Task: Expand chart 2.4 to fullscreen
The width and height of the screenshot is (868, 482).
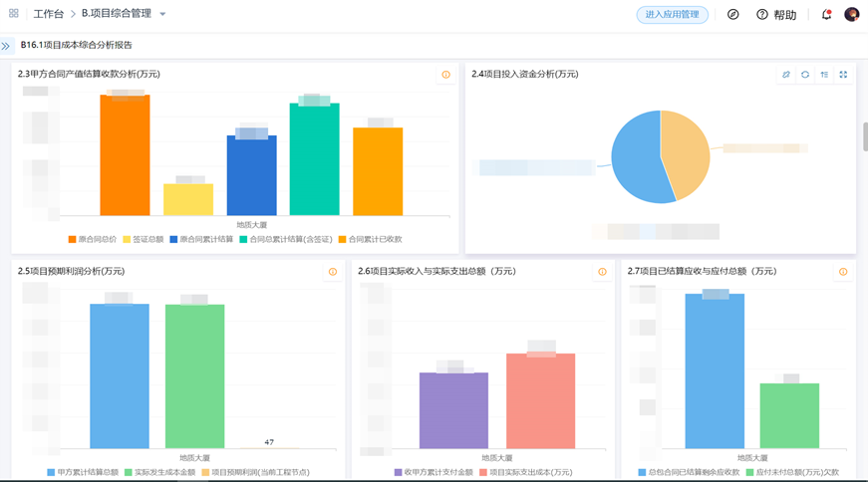Action: 843,75
